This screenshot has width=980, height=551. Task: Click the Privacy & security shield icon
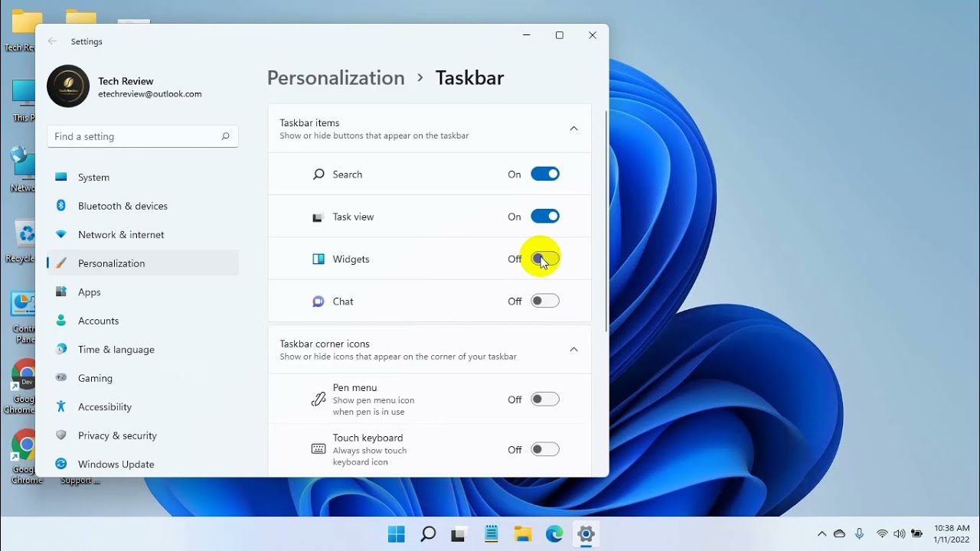coord(61,435)
